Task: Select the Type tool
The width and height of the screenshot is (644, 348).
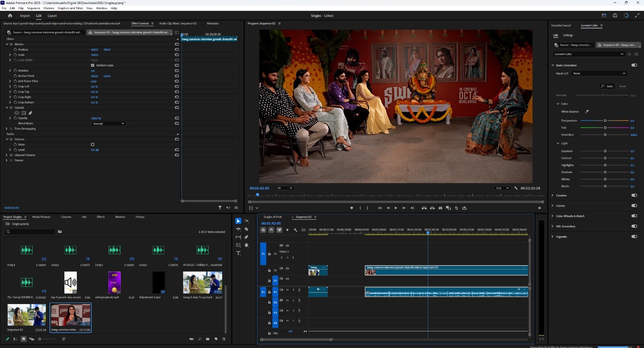Action: 238,253
